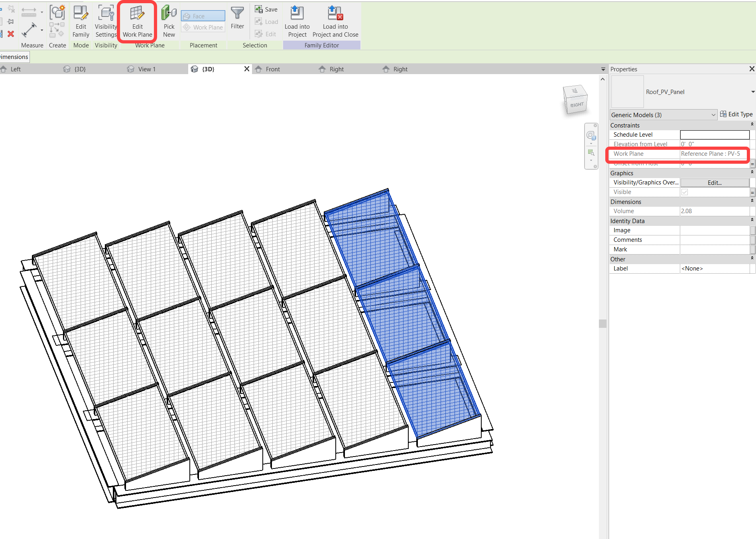Click the Edit Type button
Screen dimensions: 756x539
(736, 114)
